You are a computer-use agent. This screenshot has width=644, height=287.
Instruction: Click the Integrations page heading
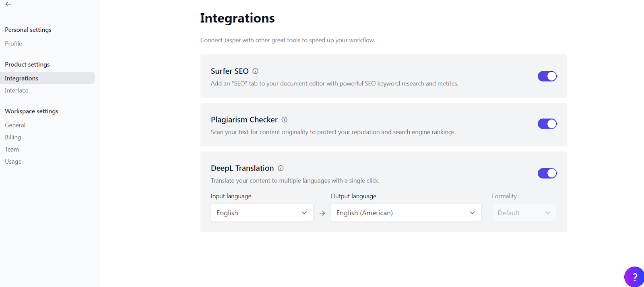[x=237, y=18]
